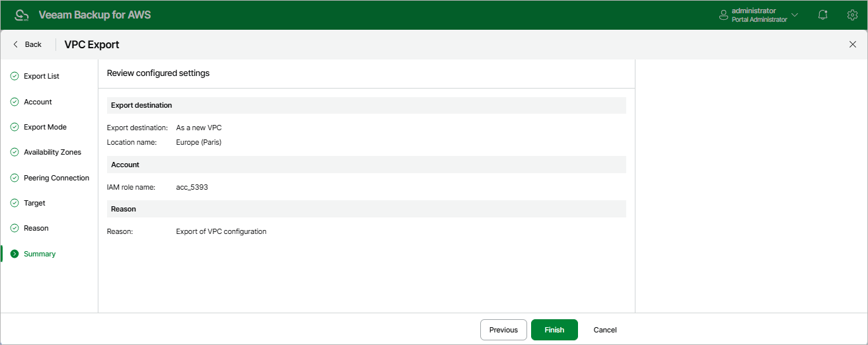Click the Location name label
Viewport: 868px width, 345px height.
click(131, 142)
